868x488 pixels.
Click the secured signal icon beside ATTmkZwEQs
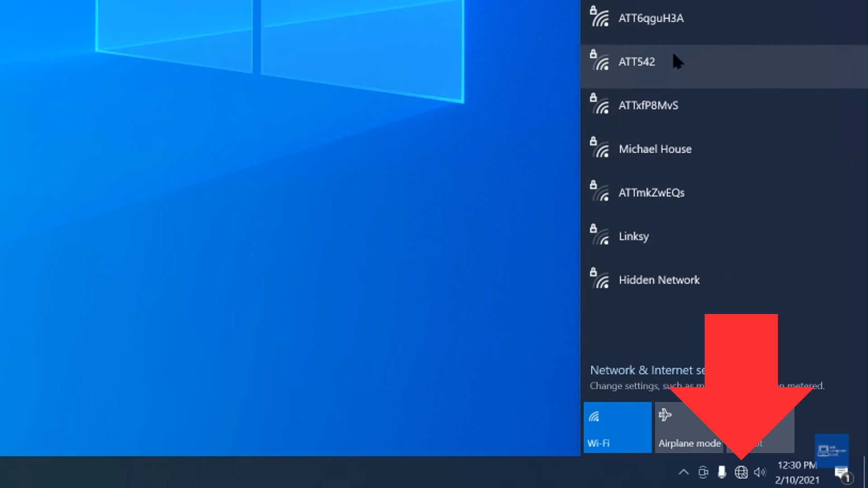point(599,191)
